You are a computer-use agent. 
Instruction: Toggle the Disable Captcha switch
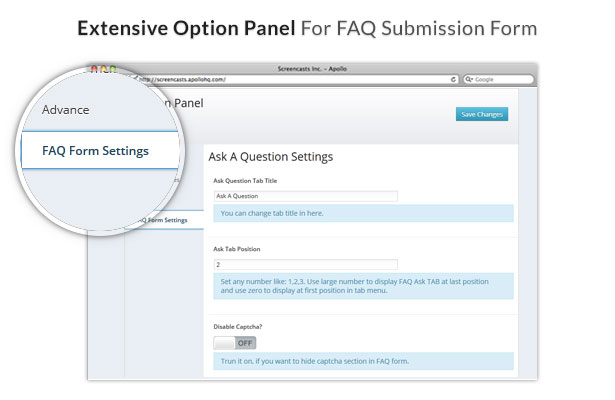[235, 343]
